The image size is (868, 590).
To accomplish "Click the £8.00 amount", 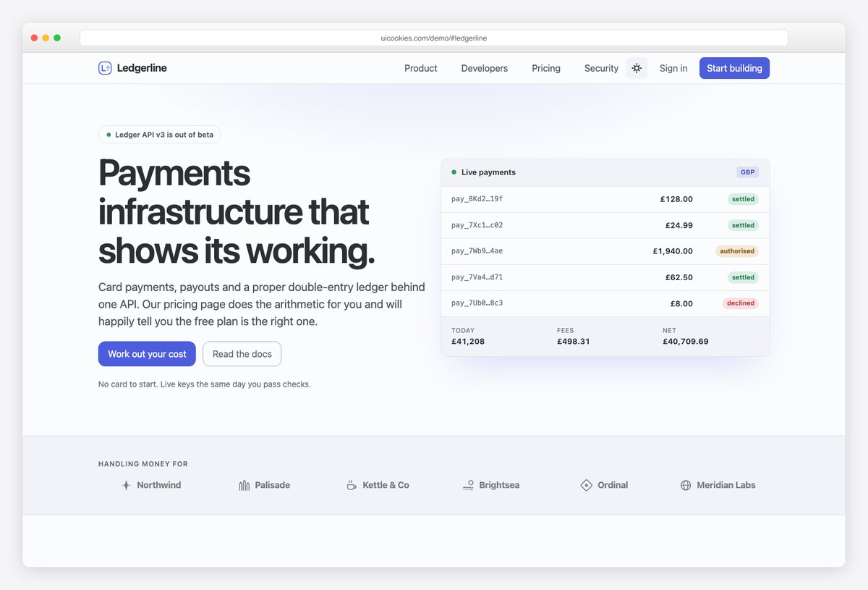I will [681, 303].
